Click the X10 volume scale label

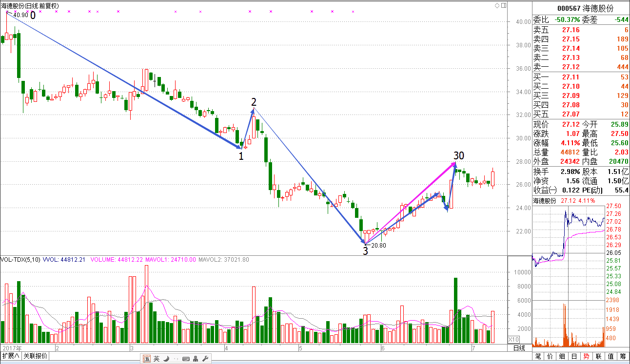[x=514, y=339]
